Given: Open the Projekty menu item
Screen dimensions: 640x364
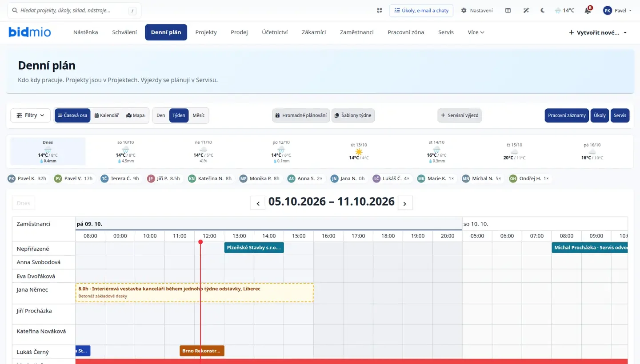Looking at the screenshot, I should (x=206, y=32).
